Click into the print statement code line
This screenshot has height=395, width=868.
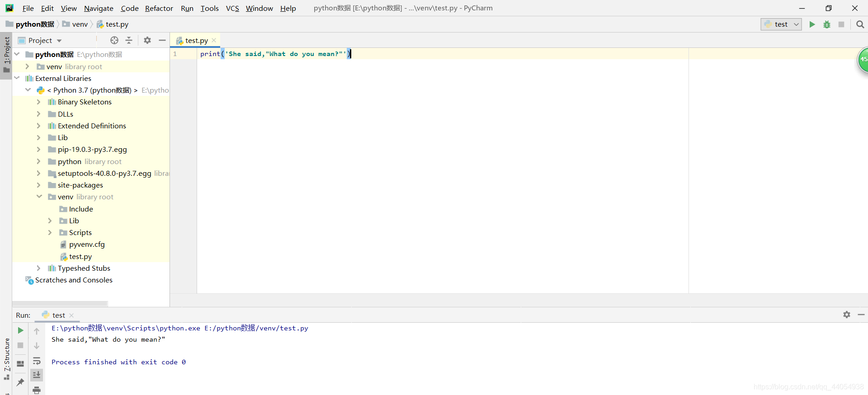point(275,54)
